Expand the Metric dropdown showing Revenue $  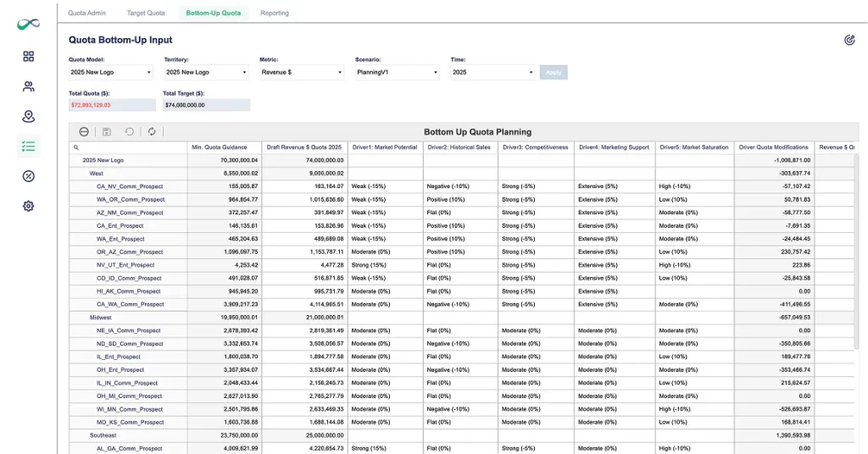pos(302,73)
